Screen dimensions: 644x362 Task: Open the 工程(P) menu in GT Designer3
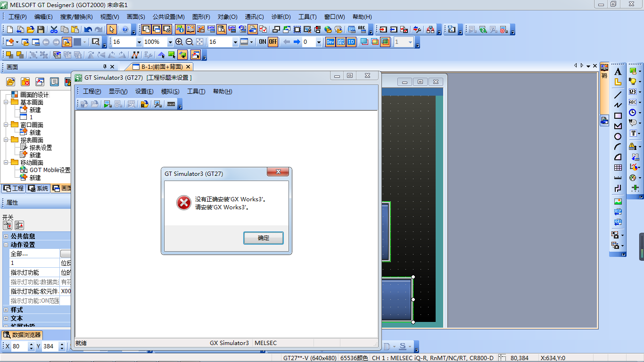click(17, 17)
